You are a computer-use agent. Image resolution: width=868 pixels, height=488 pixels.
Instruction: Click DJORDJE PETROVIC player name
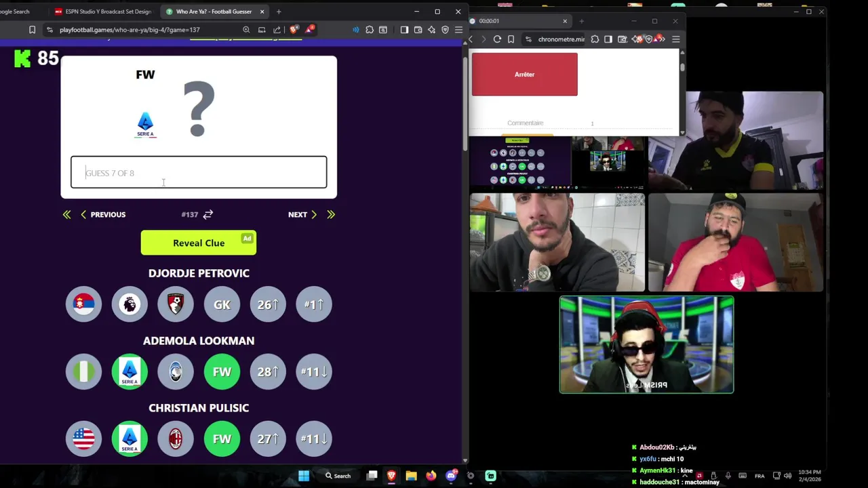pyautogui.click(x=199, y=273)
